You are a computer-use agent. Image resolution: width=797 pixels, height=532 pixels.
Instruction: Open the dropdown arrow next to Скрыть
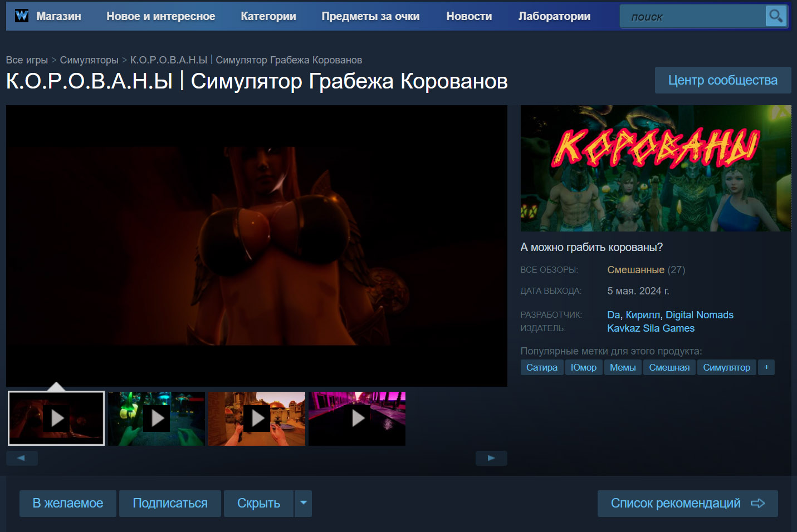(x=304, y=503)
